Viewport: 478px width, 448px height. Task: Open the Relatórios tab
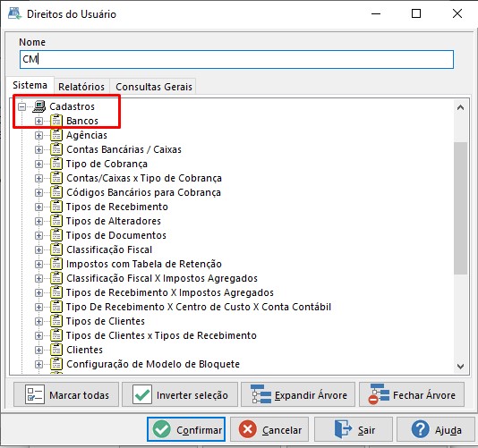click(81, 87)
